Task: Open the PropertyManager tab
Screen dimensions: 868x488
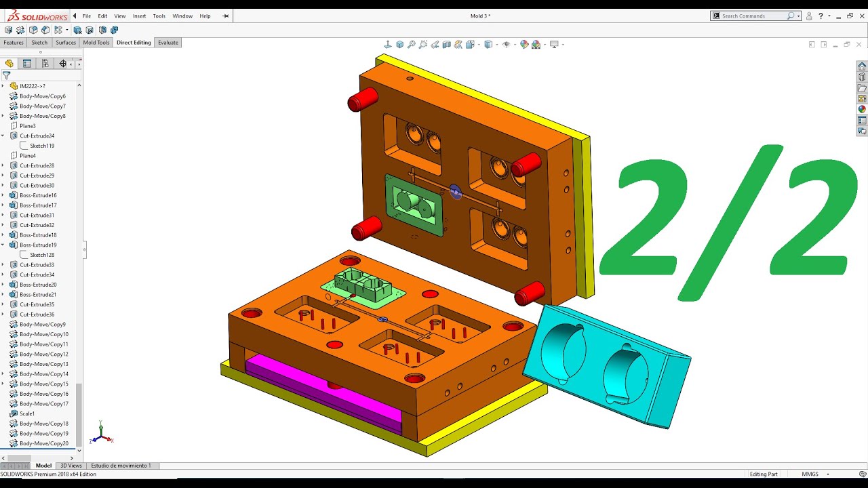Action: coord(27,64)
